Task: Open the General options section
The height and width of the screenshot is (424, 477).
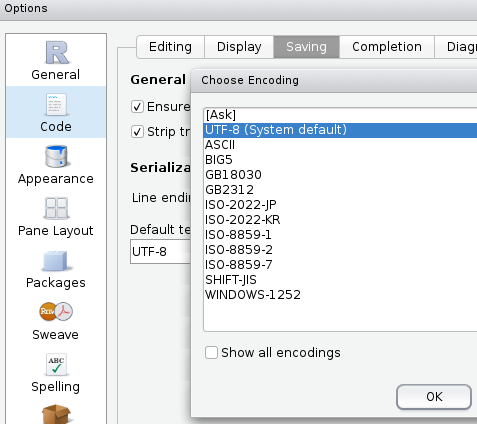Action: (56, 60)
